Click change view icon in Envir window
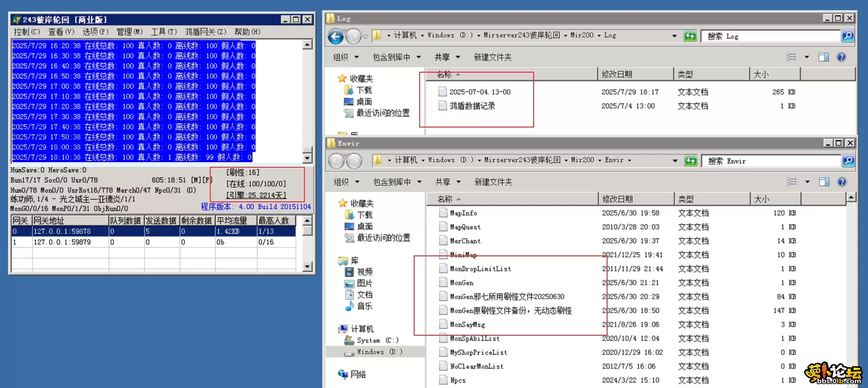Viewport: 868px width, 388px height. point(792,182)
